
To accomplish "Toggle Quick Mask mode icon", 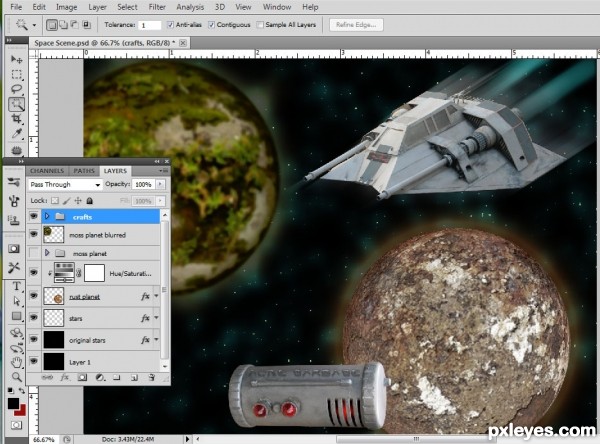I will point(16,425).
